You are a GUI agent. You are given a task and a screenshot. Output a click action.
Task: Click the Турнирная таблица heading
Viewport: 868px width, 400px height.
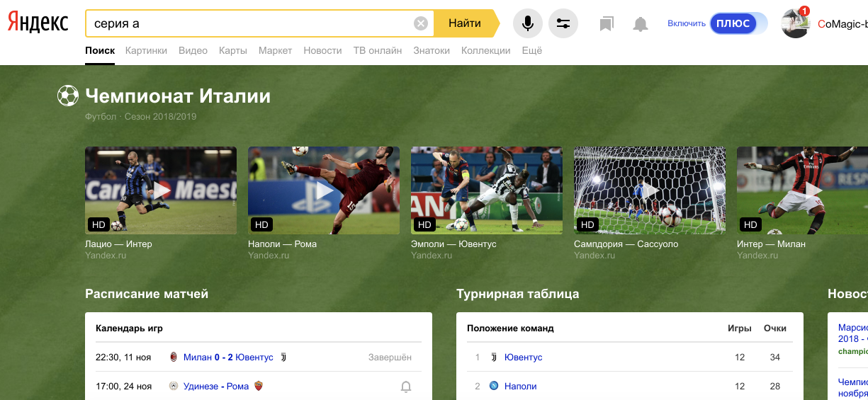(x=518, y=293)
